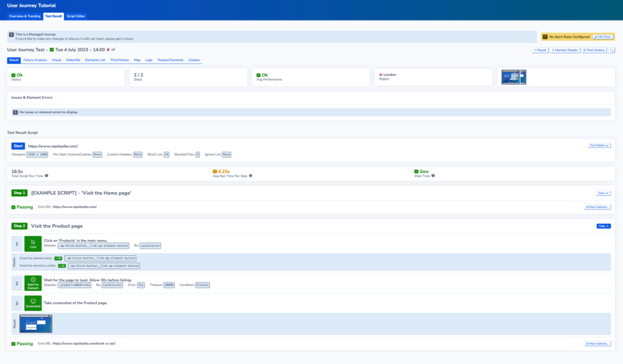Click the small icon after the flag by date

coord(113,50)
